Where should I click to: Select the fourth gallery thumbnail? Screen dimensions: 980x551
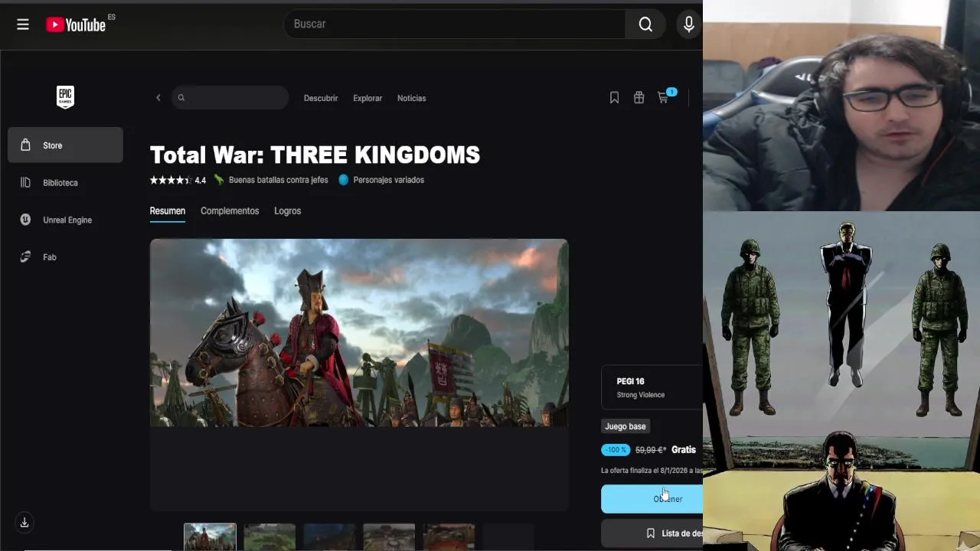tap(389, 536)
